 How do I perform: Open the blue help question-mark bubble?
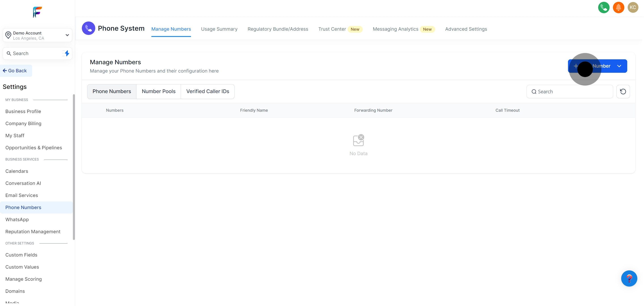click(x=629, y=278)
